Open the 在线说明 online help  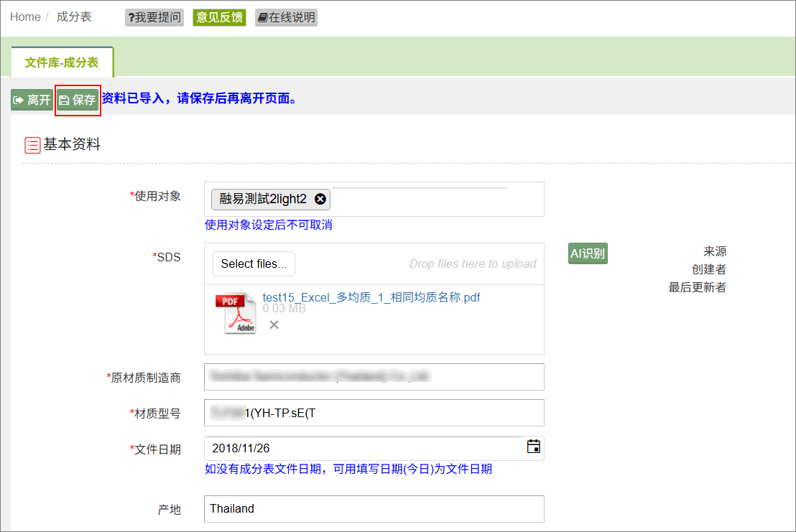click(x=287, y=17)
